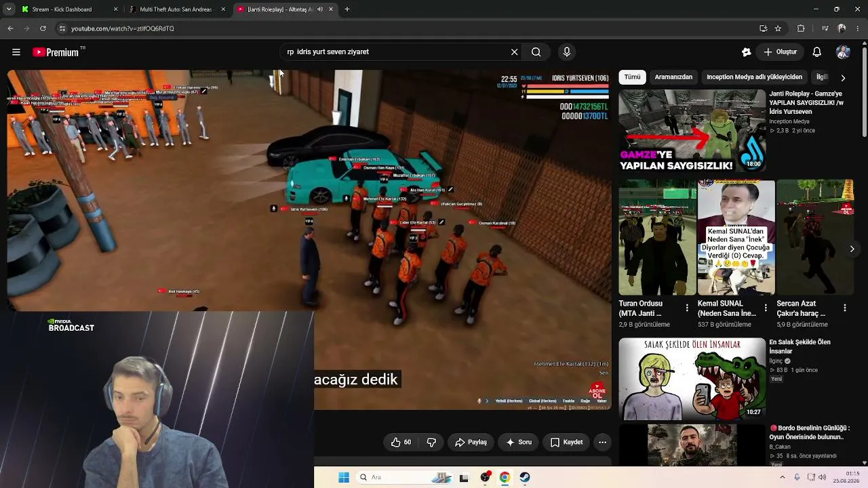This screenshot has height=488, width=868.
Task: Open the browser extensions puzzle icon
Action: pos(801,28)
